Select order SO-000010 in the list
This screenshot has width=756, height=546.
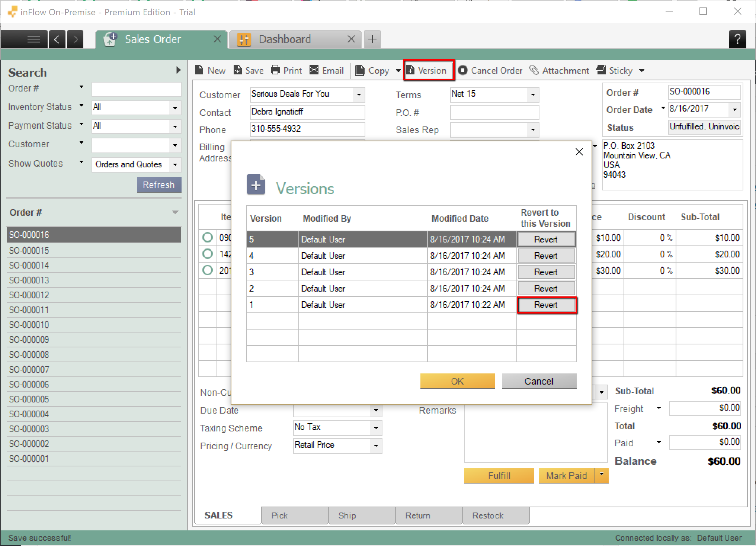(x=94, y=325)
